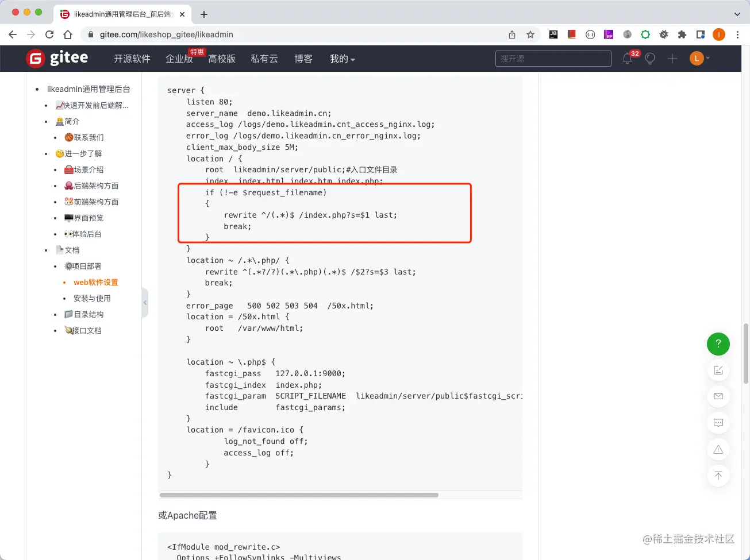Click the RP purple extension icon

click(609, 34)
